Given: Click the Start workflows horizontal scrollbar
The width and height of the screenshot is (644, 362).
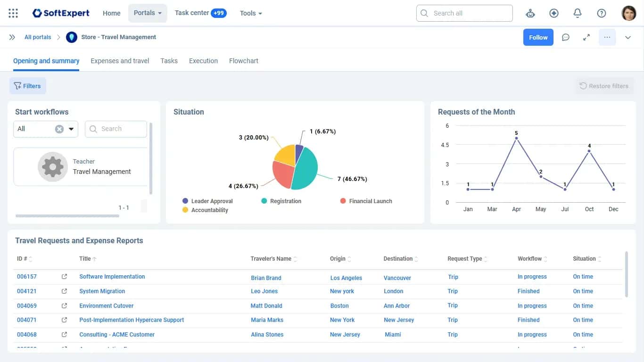Looking at the screenshot, I should pyautogui.click(x=67, y=216).
